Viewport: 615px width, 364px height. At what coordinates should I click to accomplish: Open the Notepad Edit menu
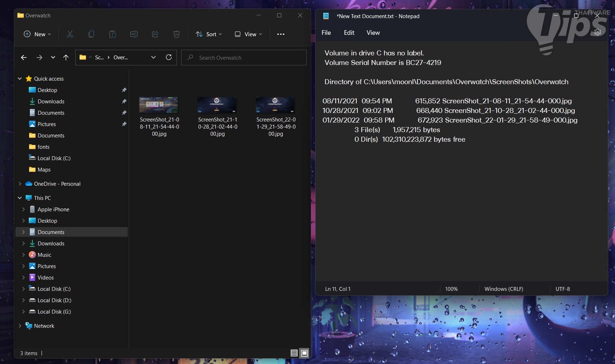(349, 33)
